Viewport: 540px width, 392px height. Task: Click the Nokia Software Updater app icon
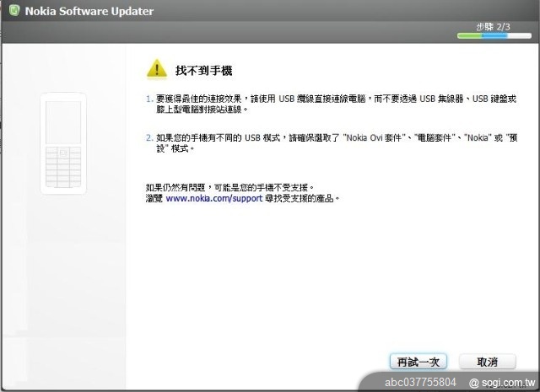[x=14, y=9]
